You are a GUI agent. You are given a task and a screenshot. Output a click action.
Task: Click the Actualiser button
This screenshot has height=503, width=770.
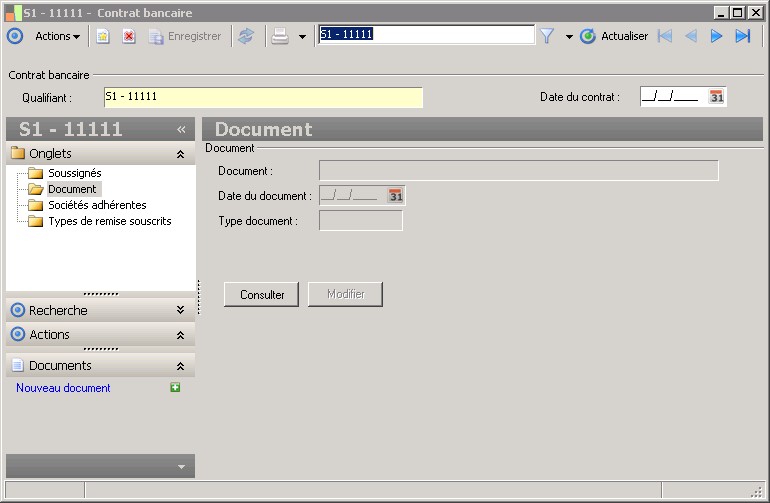pos(614,36)
